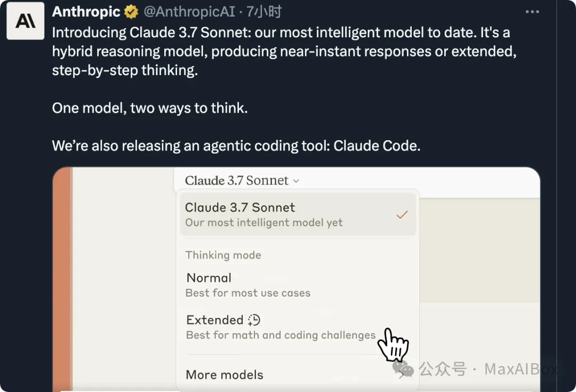Click the 'Best for math and coding challenges' description
Screen dimensions: 576x392
pyautogui.click(x=281, y=335)
